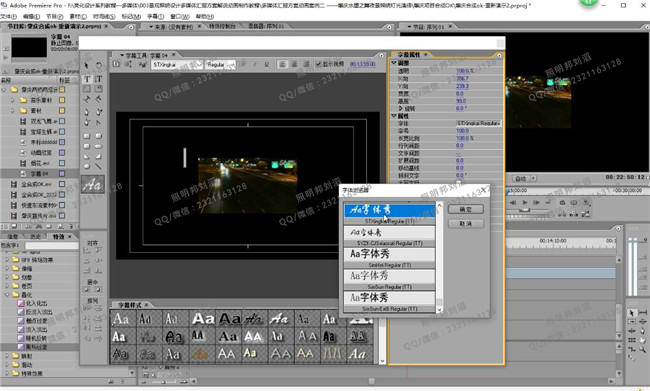
Task: Expand the 素材 folder
Action: (13, 111)
